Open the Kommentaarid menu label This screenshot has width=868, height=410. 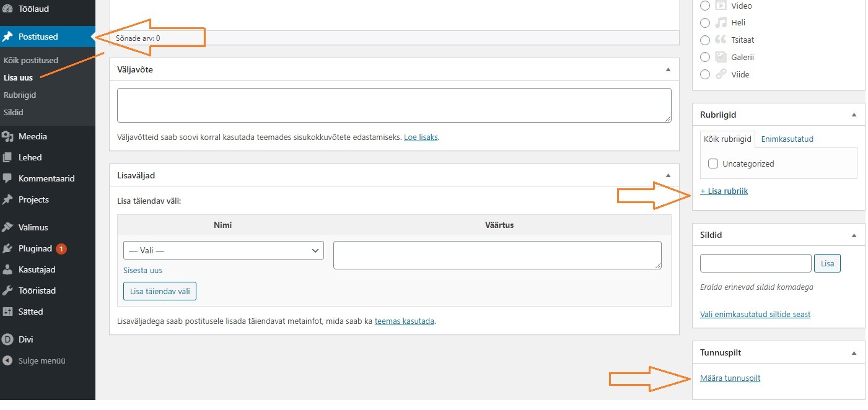coord(46,178)
